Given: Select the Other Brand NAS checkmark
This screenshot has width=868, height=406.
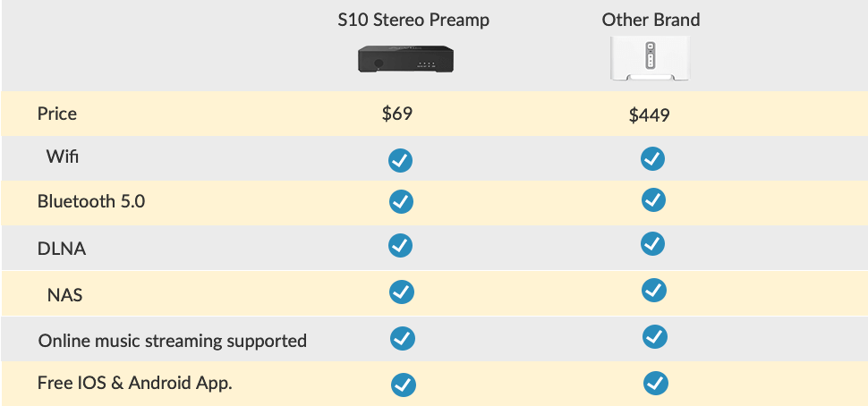Looking at the screenshot, I should [654, 291].
